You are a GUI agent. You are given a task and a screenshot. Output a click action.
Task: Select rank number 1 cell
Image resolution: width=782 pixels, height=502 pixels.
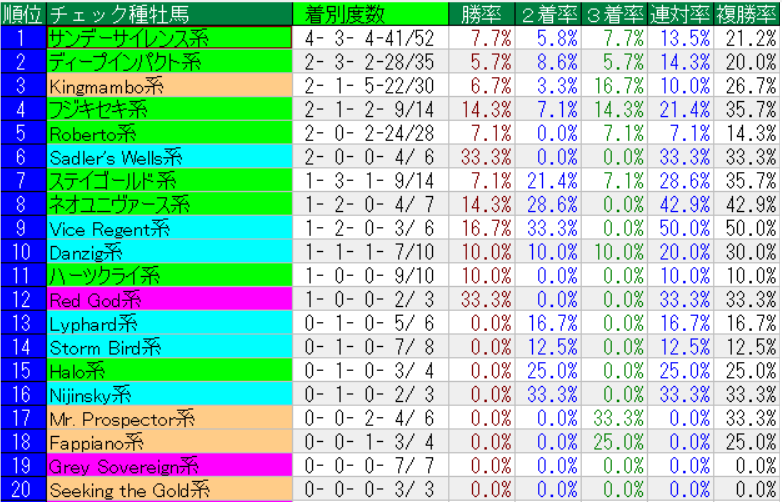click(23, 38)
